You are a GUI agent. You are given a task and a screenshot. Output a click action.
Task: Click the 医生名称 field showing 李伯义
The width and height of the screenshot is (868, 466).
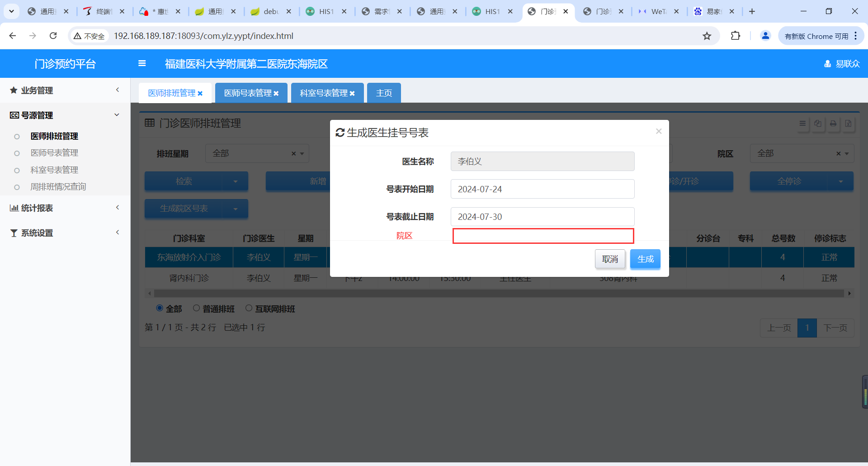click(x=542, y=162)
